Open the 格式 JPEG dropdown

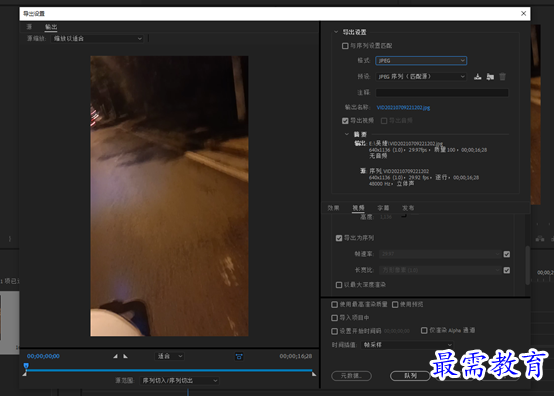pos(421,61)
